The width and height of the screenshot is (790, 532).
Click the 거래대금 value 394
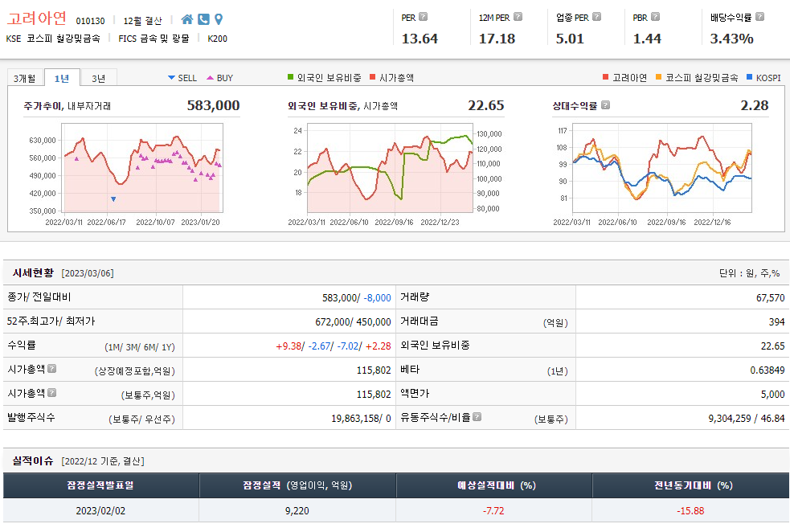776,322
